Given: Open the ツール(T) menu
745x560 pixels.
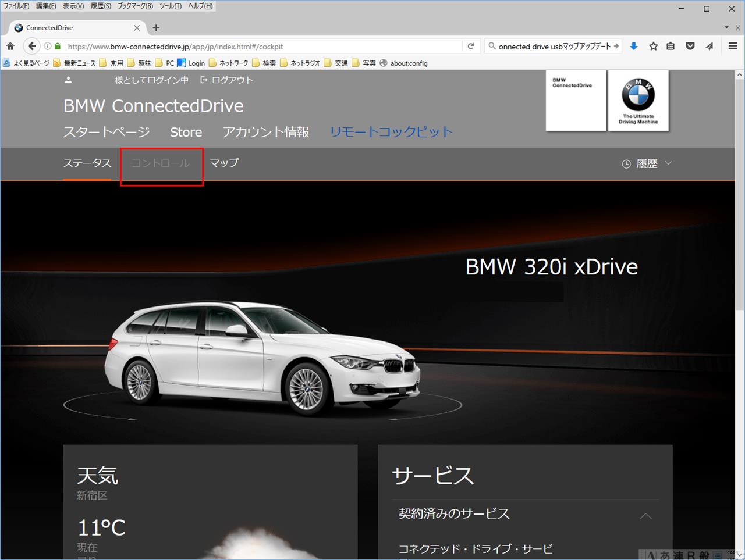Looking at the screenshot, I should (170, 6).
